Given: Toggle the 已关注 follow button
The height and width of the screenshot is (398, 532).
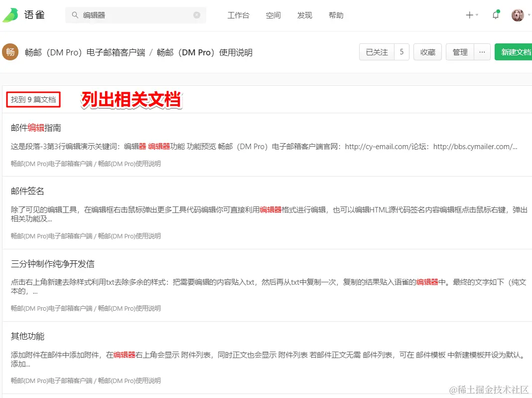Looking at the screenshot, I should click(x=377, y=52).
